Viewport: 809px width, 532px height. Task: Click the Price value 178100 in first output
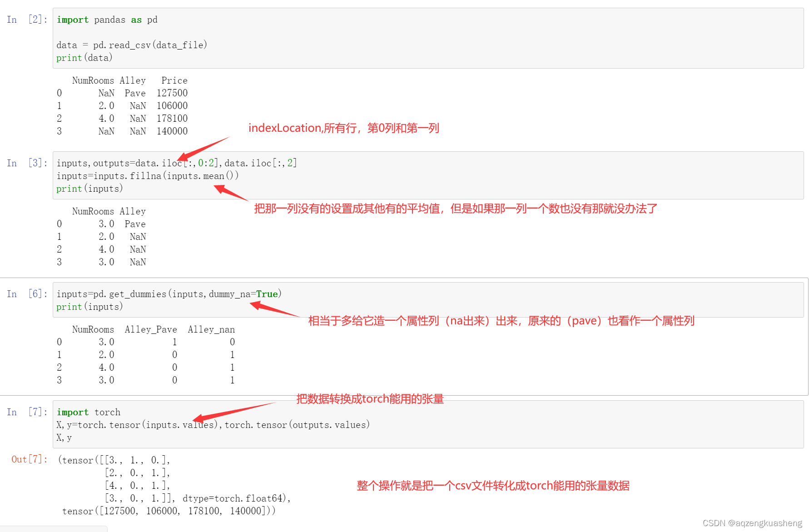(172, 119)
